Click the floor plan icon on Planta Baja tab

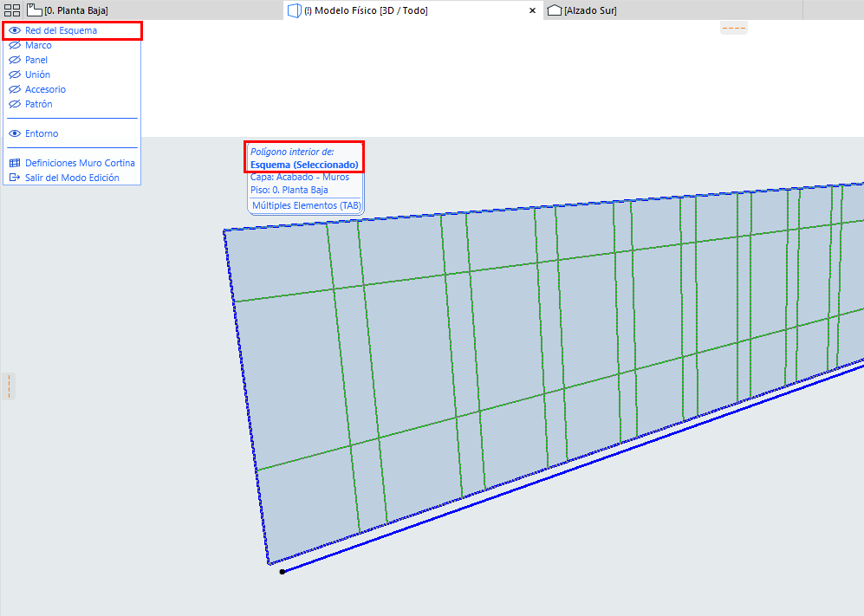tap(34, 10)
